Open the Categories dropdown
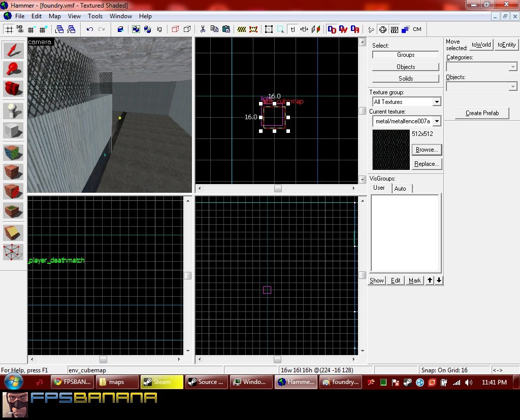 pos(512,67)
